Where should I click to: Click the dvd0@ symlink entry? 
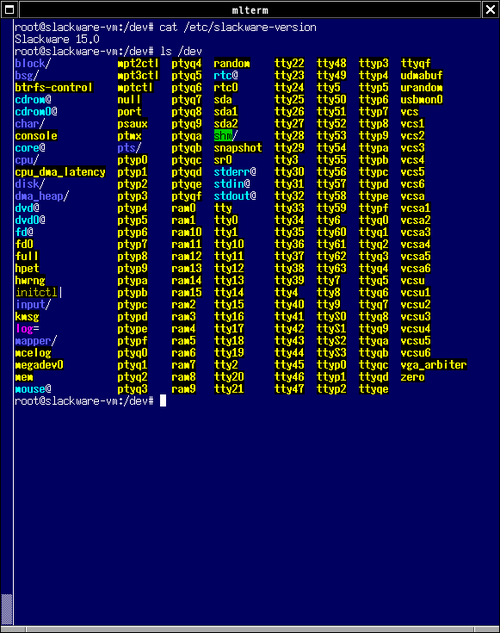click(x=30, y=220)
